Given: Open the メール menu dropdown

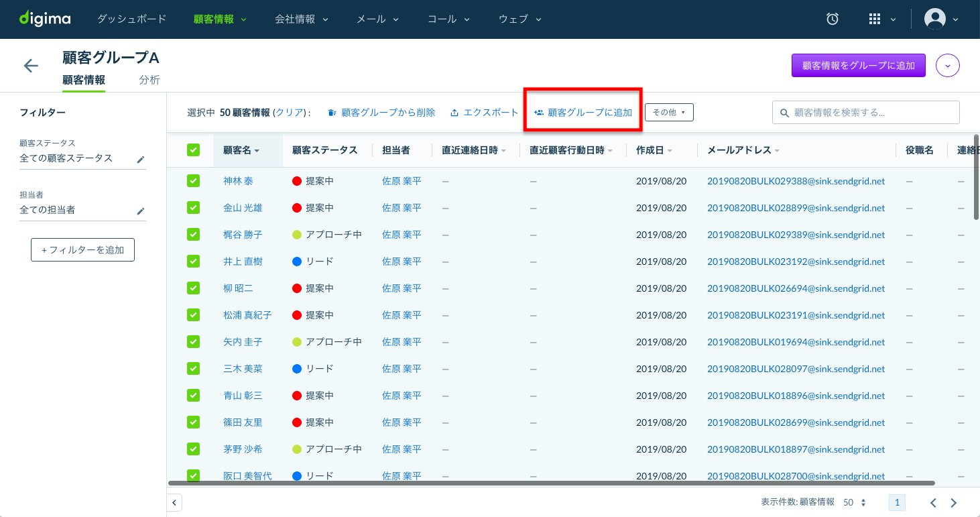Looking at the screenshot, I should tap(378, 19).
